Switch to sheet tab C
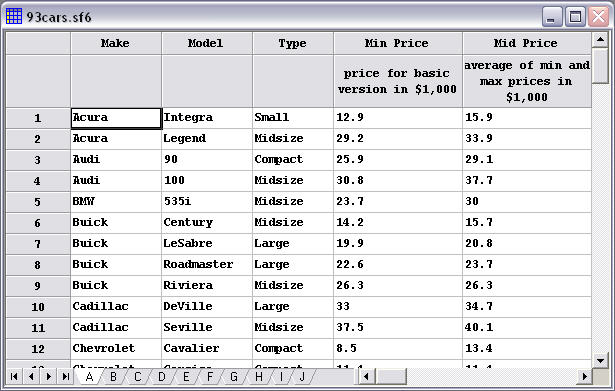Image resolution: width=615 pixels, height=391 pixels. pos(138,377)
